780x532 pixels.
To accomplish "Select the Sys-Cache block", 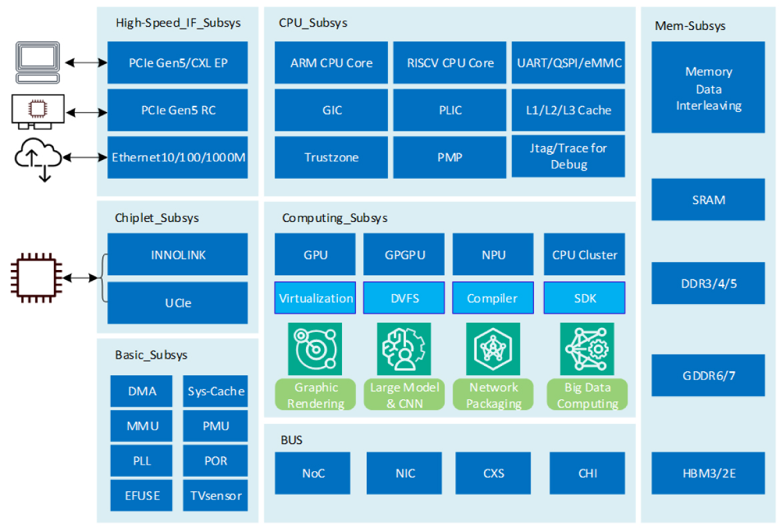I will (x=215, y=391).
